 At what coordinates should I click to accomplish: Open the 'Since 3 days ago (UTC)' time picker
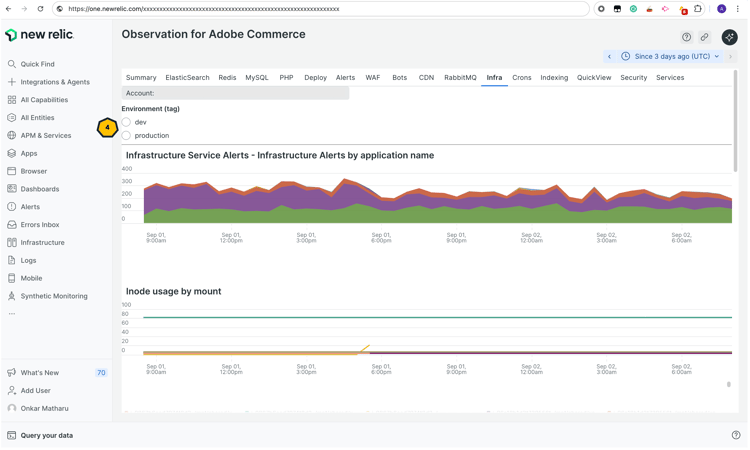(x=672, y=57)
